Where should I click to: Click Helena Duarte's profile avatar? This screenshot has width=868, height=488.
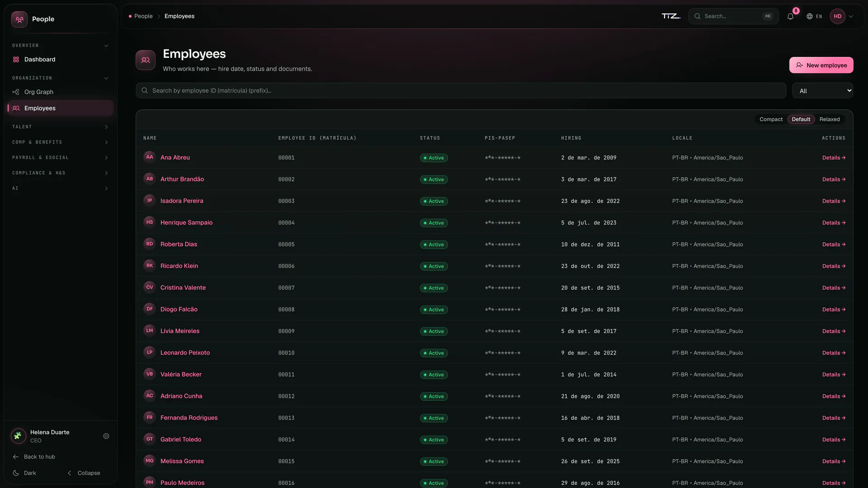[x=19, y=436]
